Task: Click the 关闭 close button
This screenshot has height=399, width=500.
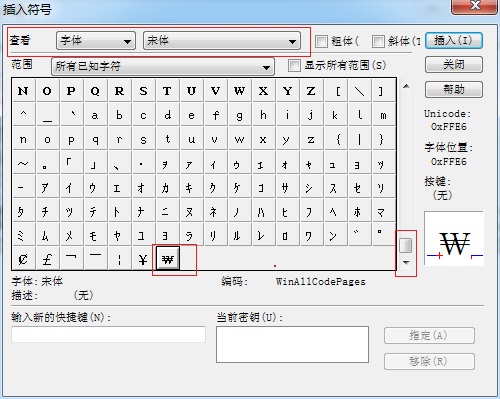Action: click(x=454, y=64)
